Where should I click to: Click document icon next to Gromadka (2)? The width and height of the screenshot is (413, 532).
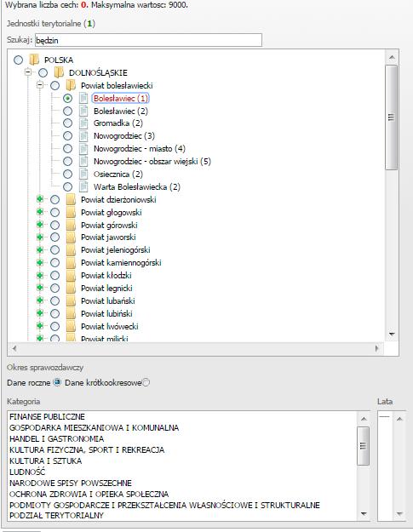tap(83, 123)
